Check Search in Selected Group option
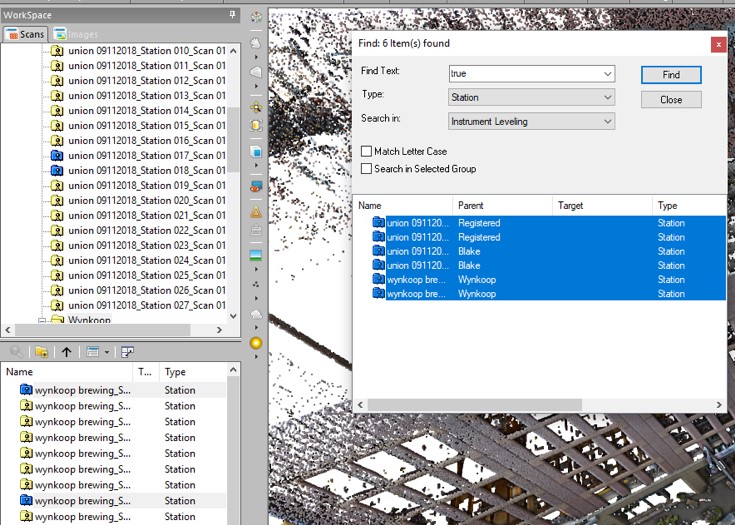Screen dimensions: 735x525 tap(367, 169)
